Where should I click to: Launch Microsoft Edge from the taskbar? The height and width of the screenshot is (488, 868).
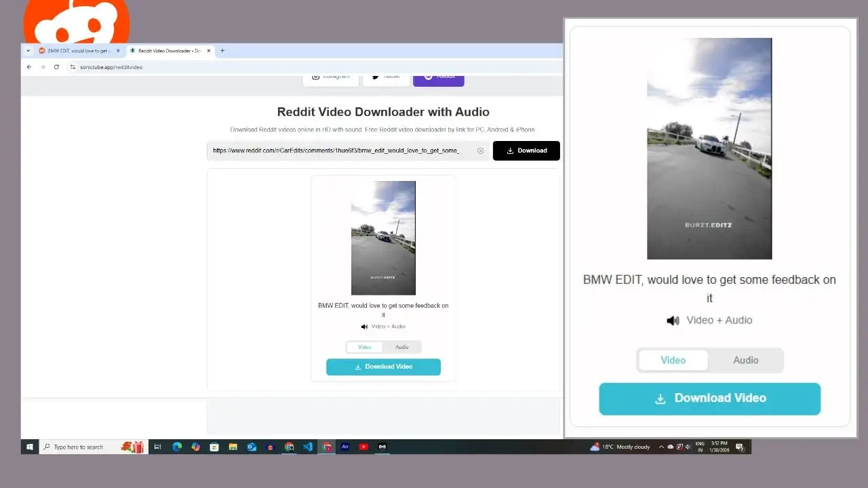pyautogui.click(x=177, y=447)
